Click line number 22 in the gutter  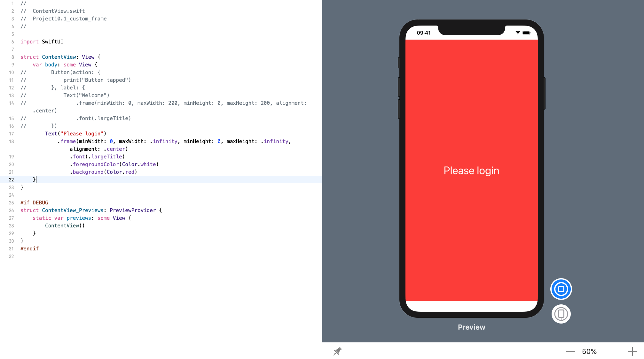pos(12,180)
